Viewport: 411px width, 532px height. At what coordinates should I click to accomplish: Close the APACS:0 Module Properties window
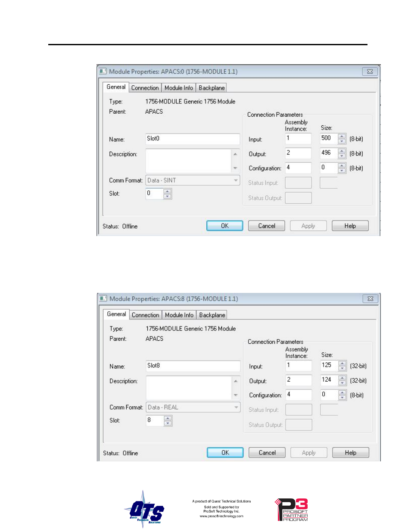[x=370, y=72]
